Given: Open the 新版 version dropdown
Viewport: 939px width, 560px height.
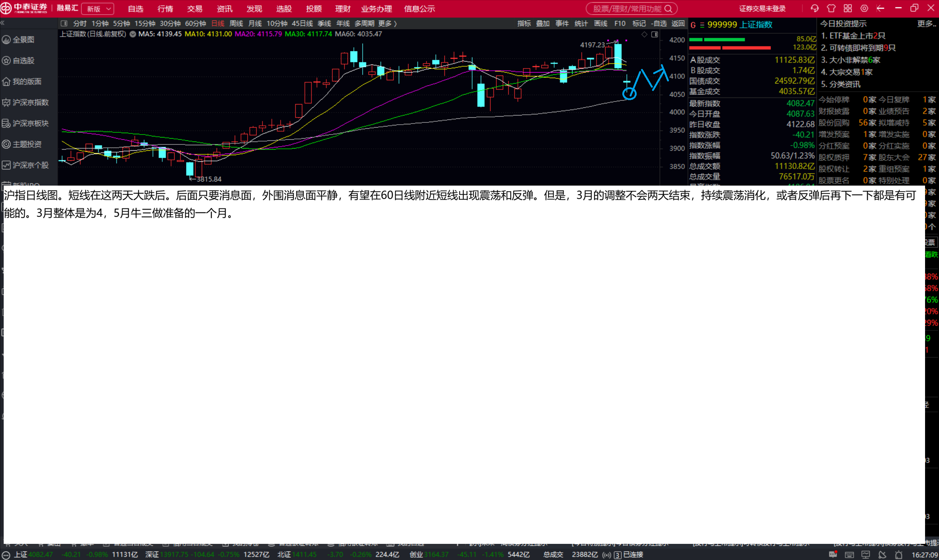Looking at the screenshot, I should tap(98, 9).
